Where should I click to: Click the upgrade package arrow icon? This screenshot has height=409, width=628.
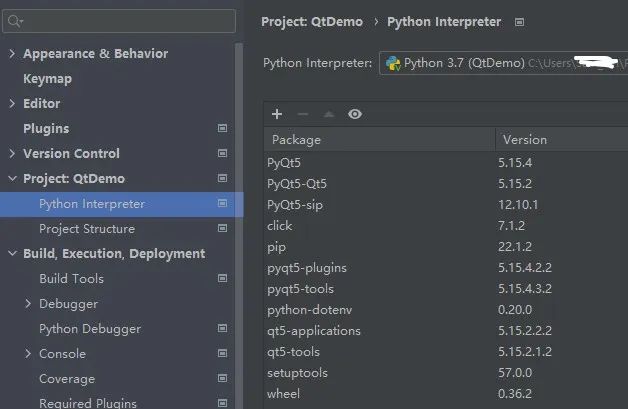pyautogui.click(x=329, y=115)
